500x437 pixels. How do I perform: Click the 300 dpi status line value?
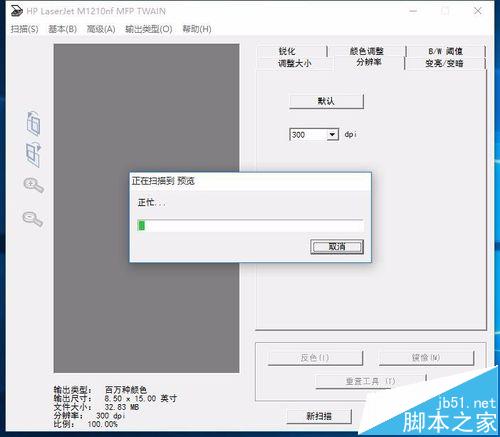click(111, 416)
